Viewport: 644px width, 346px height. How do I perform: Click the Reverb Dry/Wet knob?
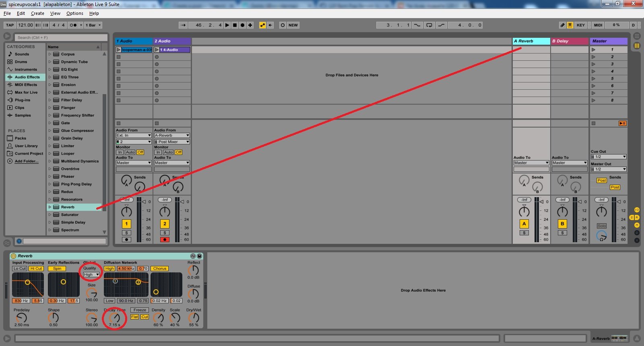pyautogui.click(x=194, y=318)
